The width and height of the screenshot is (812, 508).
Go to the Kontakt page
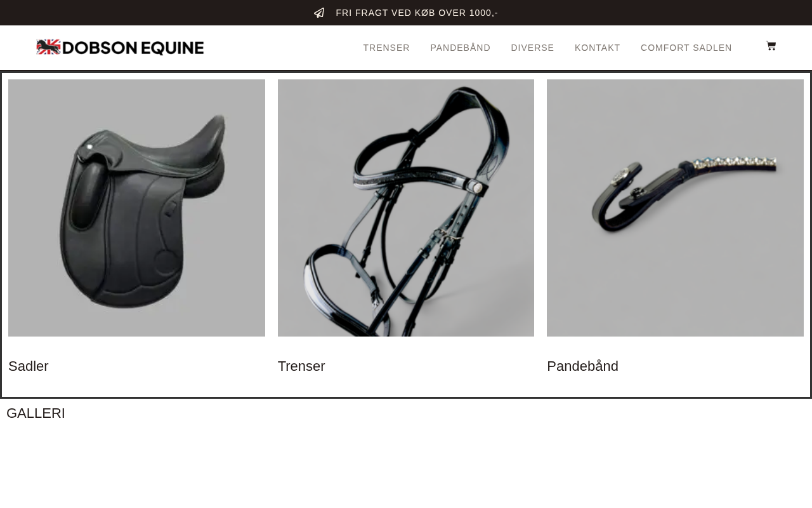(598, 48)
